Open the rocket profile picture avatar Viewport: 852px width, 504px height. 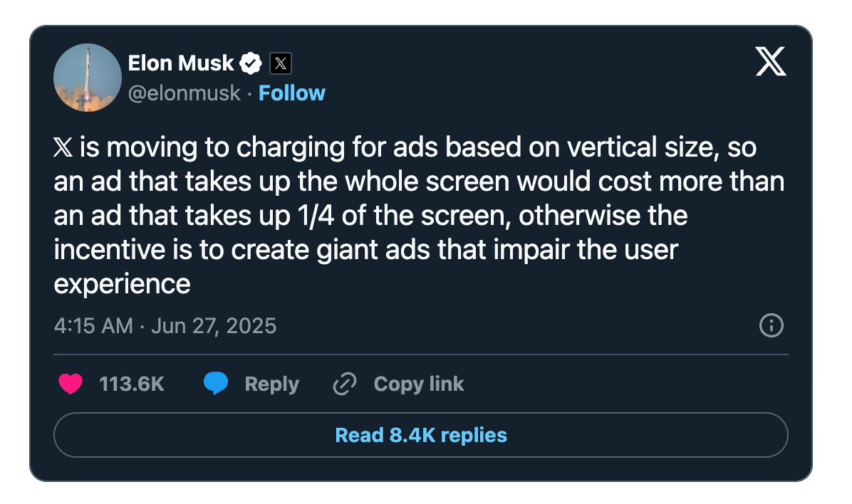88,78
